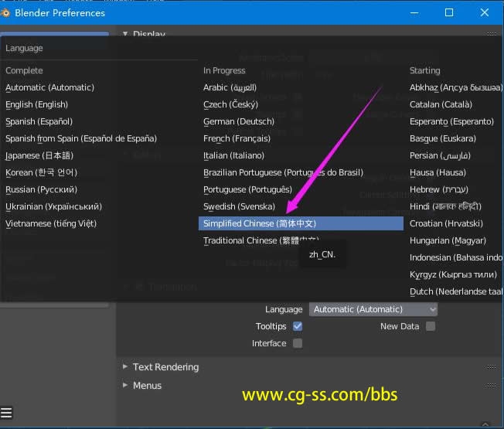Viewport: 504px width, 429px height.
Task: Choose Automatic (Automatic) in language list
Action: 49,87
